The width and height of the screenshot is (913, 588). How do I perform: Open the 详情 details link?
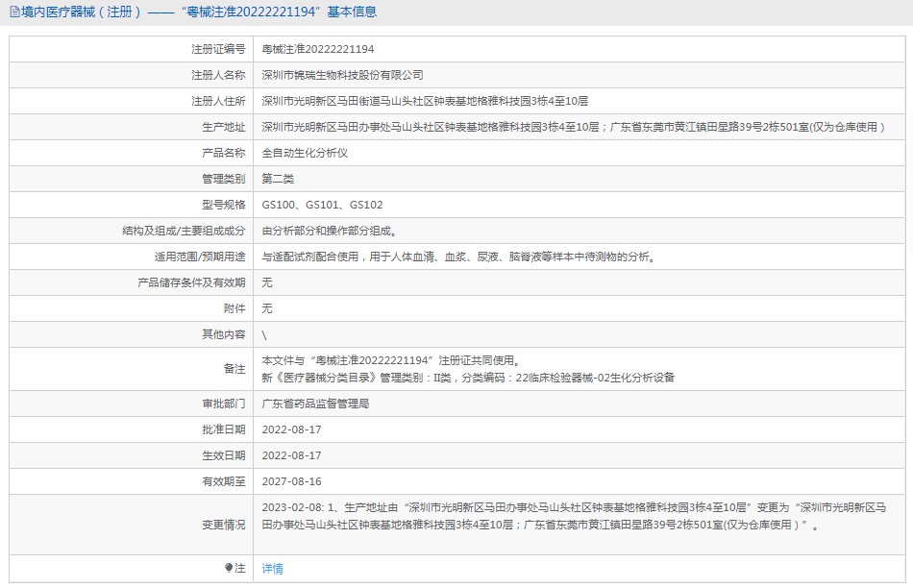pyautogui.click(x=273, y=569)
